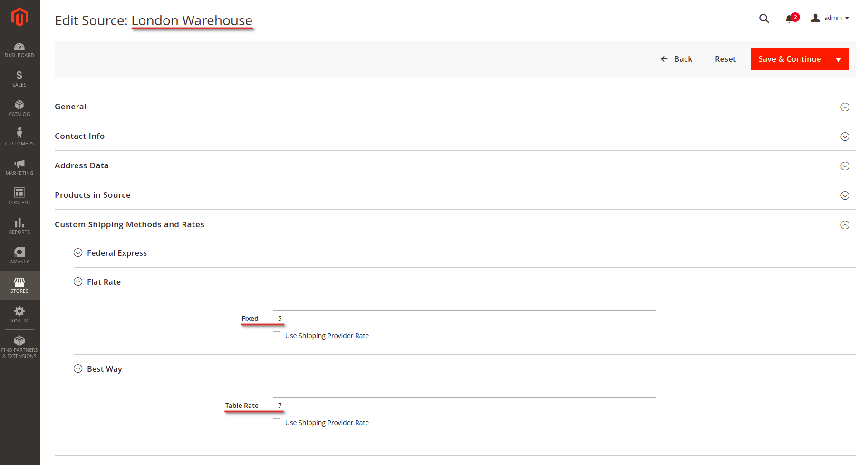The image size is (868, 465).
Task: Open the Catalog menu
Action: coord(19,108)
